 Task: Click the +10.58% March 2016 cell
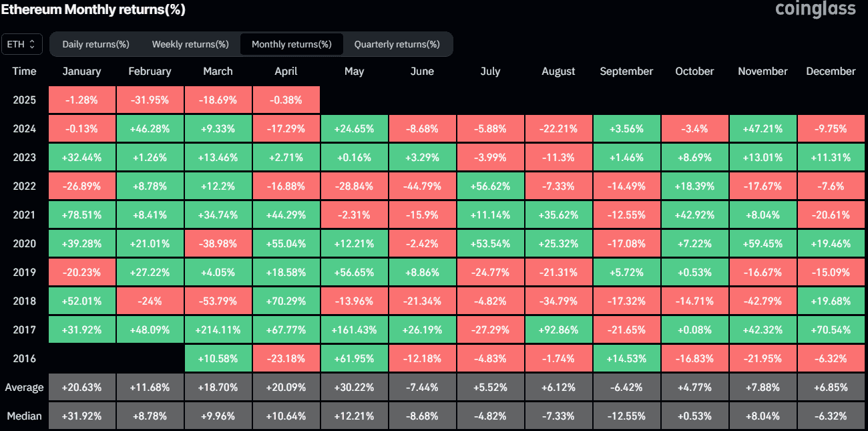[218, 357]
